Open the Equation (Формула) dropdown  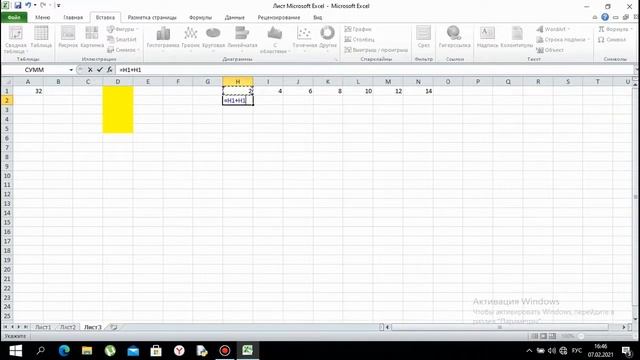point(615,29)
